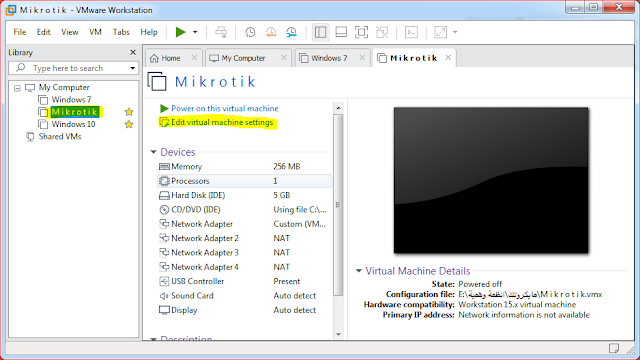The width and height of the screenshot is (640, 360).
Task: Collapse the My Computer tree node
Action: click(17, 88)
